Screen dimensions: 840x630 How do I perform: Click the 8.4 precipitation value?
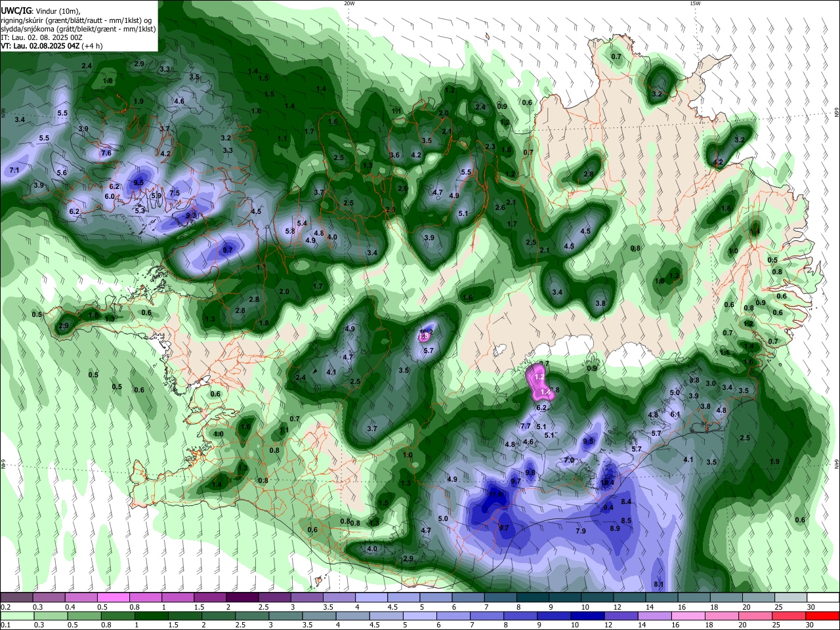coord(626,501)
